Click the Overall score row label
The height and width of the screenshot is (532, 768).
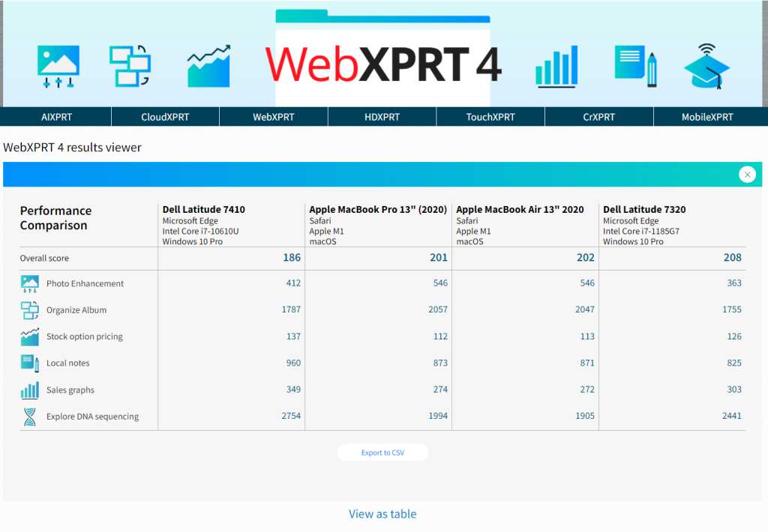coord(44,258)
